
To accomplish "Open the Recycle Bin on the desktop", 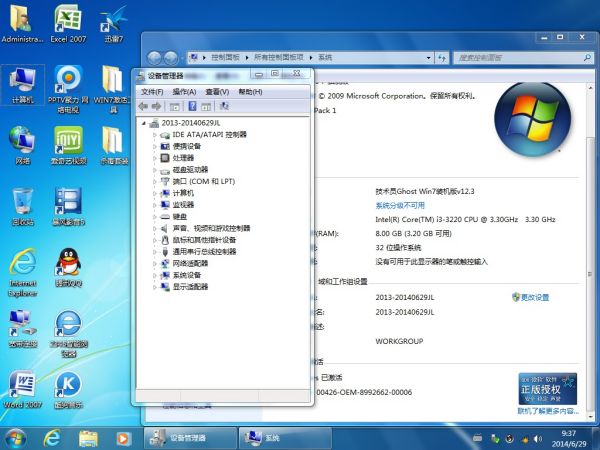I will pyautogui.click(x=22, y=203).
